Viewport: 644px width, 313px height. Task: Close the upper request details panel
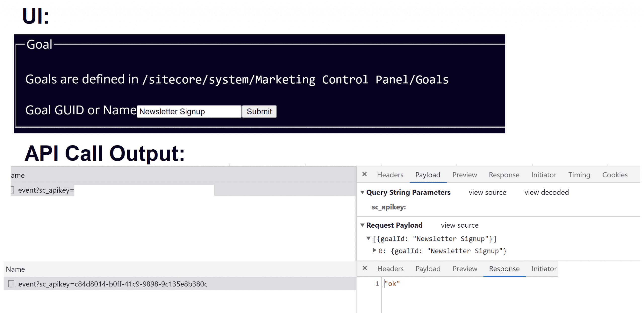[x=364, y=174]
